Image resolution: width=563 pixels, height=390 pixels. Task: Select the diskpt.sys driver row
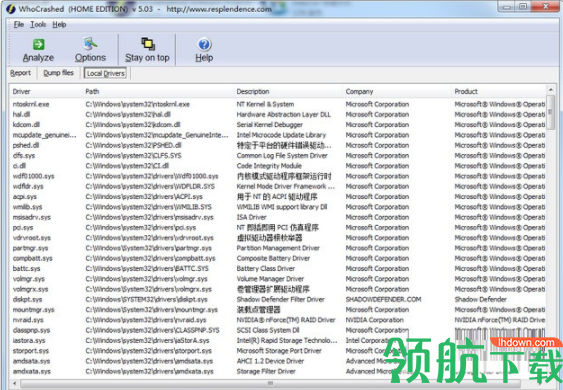pyautogui.click(x=278, y=300)
